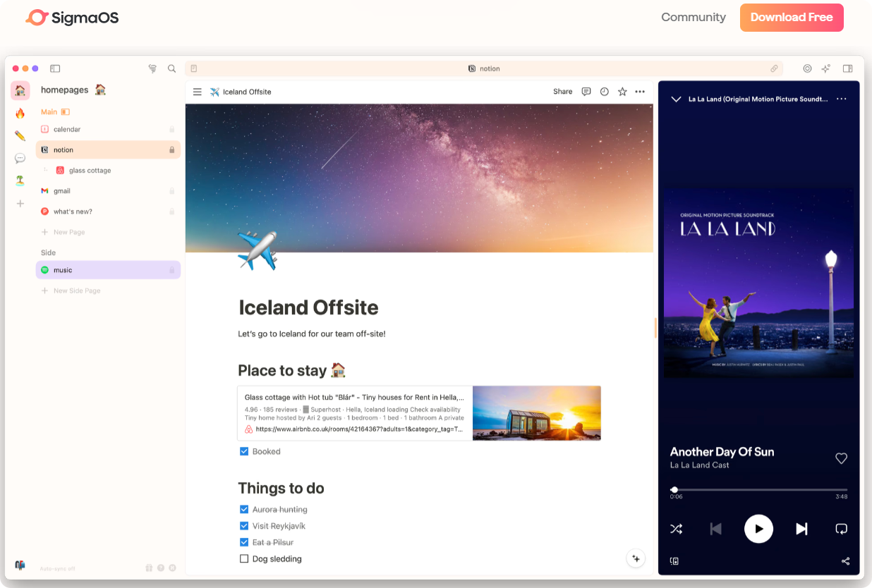Screen dimensions: 872x588
Task: Click the sidebar toggle icon in title bar
Action: tap(55, 68)
